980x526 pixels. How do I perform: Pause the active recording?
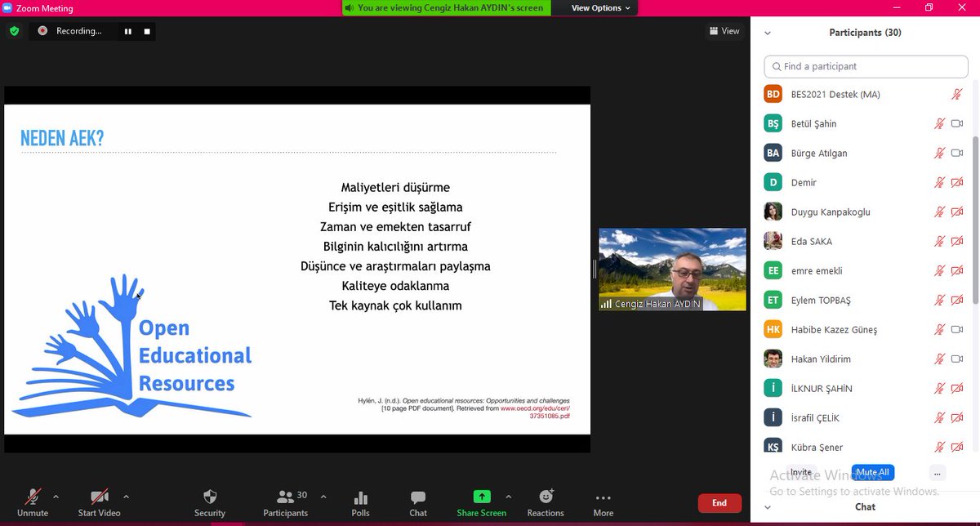127,31
